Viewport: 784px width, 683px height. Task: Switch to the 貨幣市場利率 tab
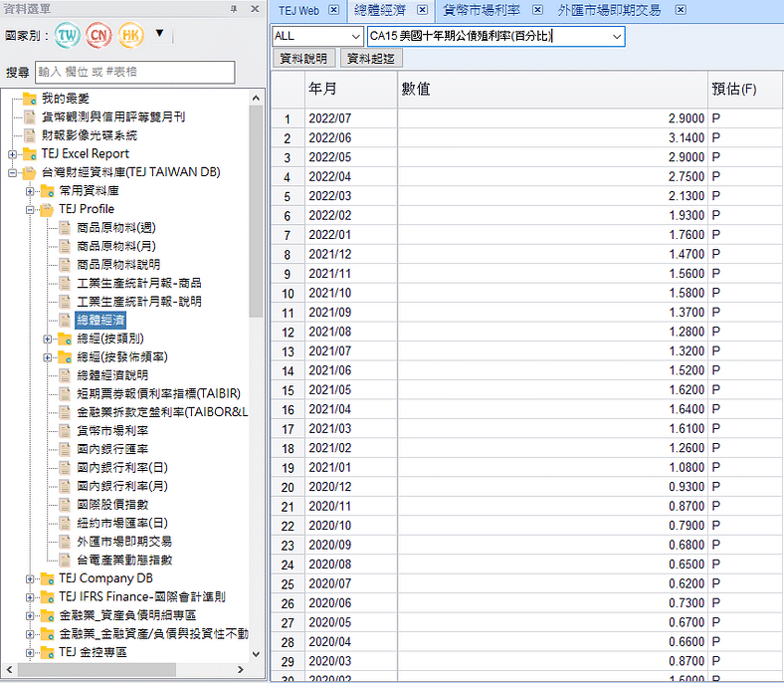click(482, 10)
